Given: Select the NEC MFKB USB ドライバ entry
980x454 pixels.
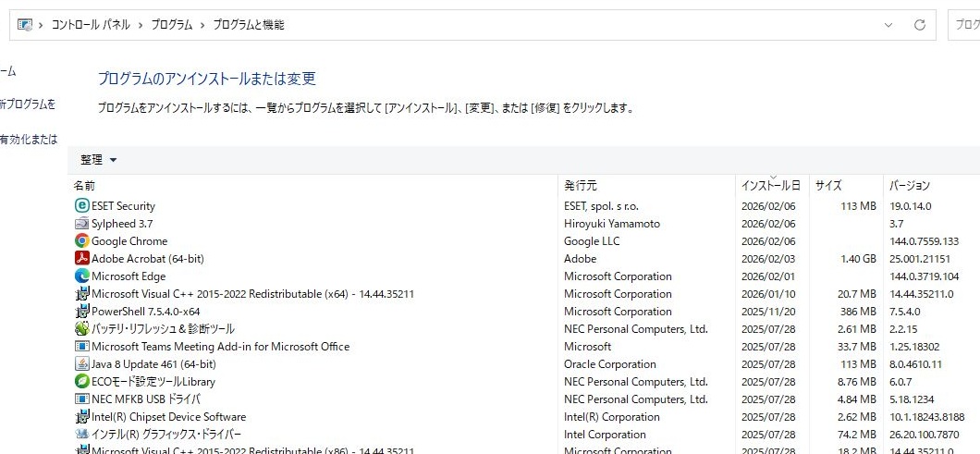Looking at the screenshot, I should tap(145, 399).
